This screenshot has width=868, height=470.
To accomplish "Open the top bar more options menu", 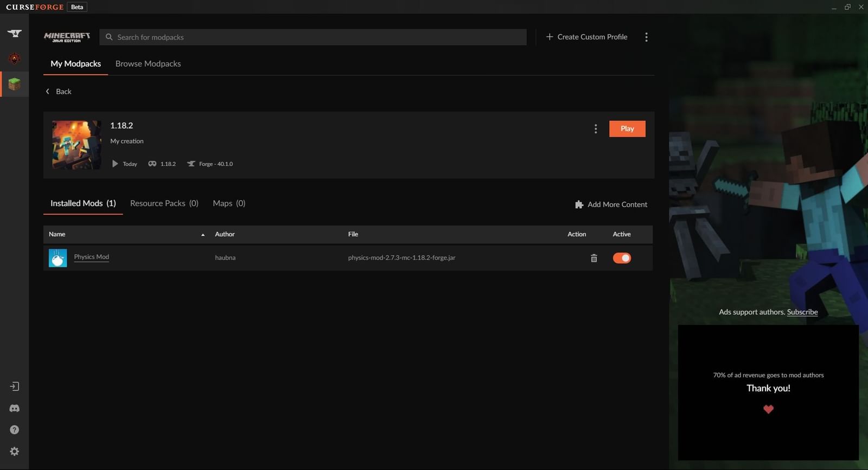I will click(x=646, y=37).
